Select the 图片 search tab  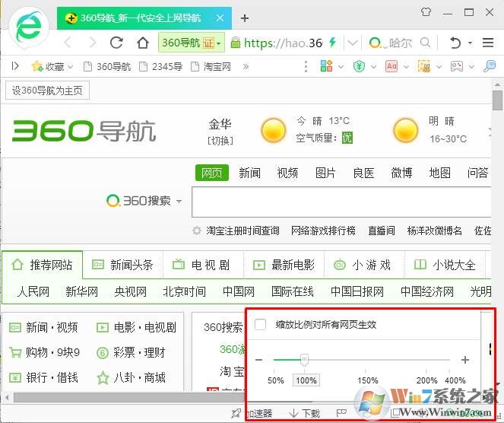tap(325, 173)
